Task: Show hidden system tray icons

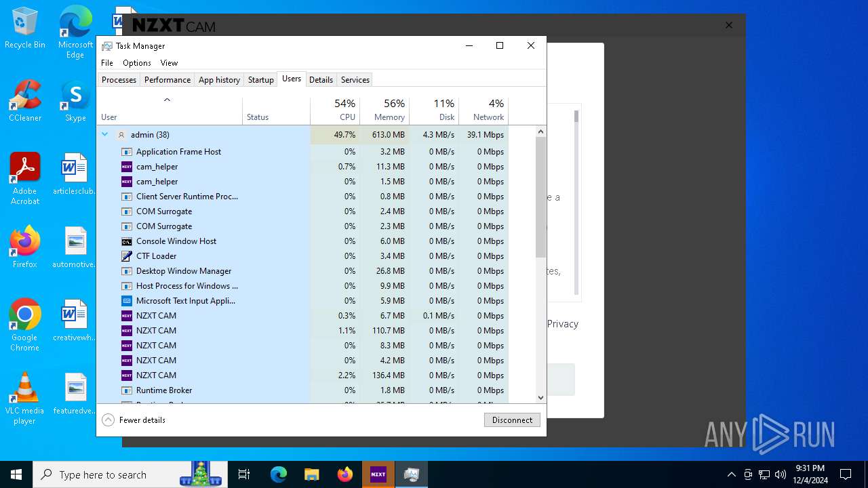Action: pos(731,474)
